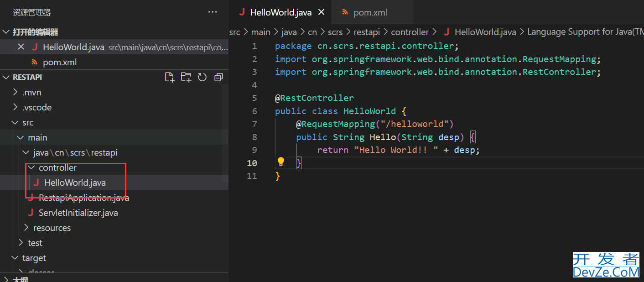The height and width of the screenshot is (282, 644).
Task: Select pom.xml in open editors list
Action: (114, 62)
